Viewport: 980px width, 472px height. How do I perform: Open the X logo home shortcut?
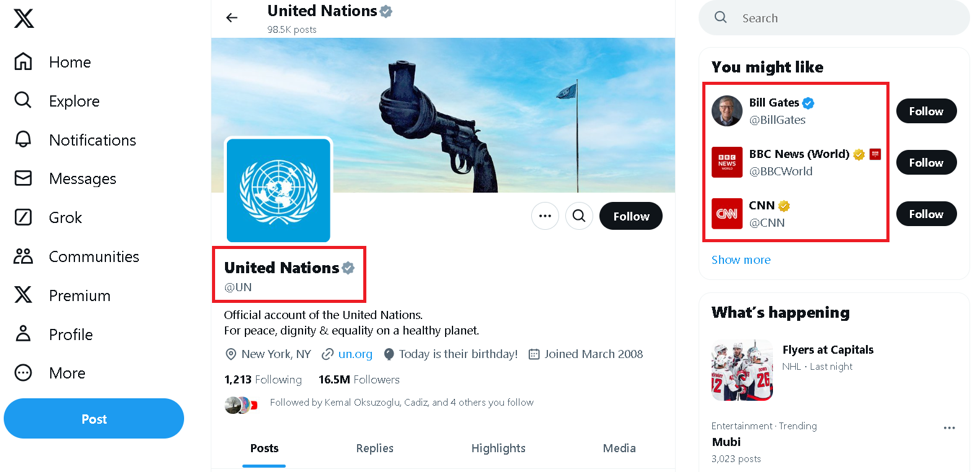(x=22, y=19)
